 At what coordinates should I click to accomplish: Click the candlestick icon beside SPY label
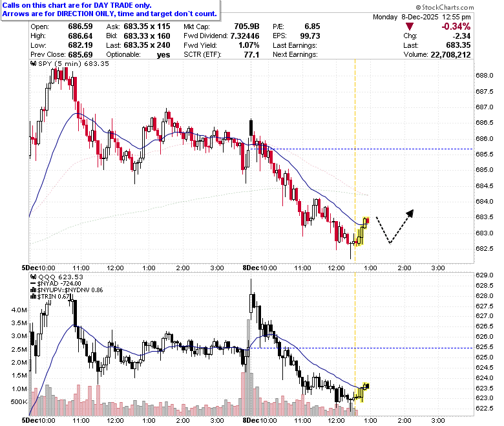click(33, 63)
